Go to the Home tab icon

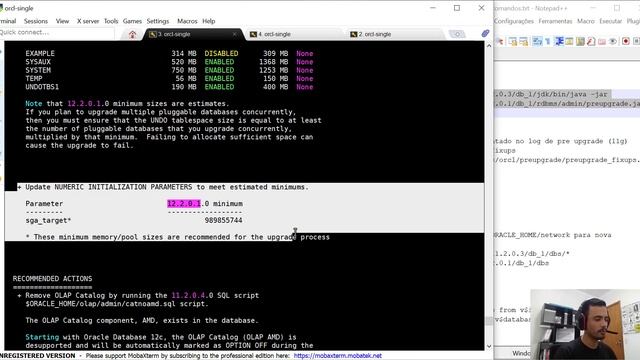(132, 35)
